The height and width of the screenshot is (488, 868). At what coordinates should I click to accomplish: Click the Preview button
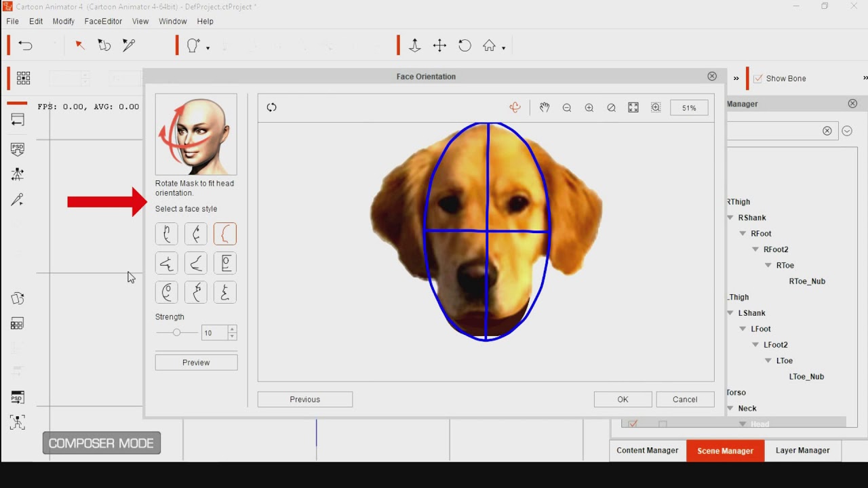coord(196,363)
